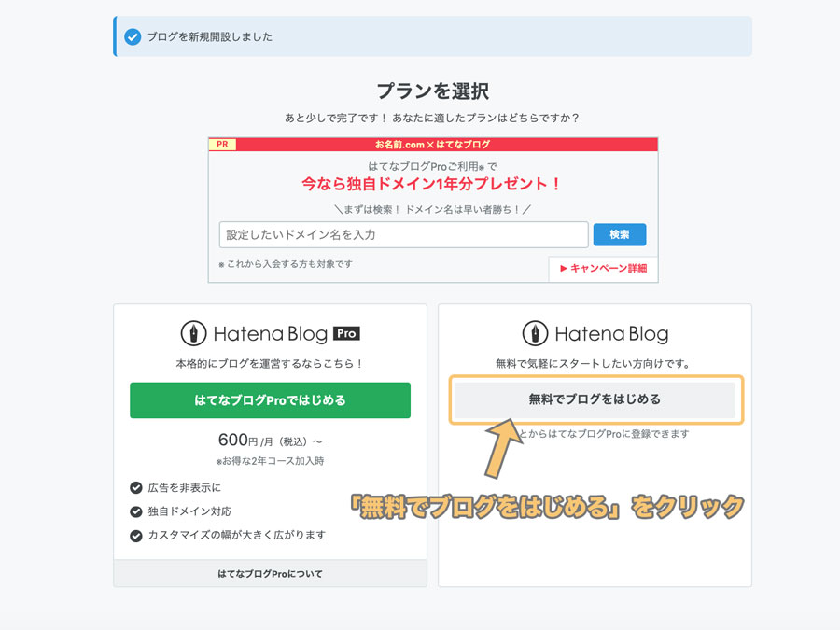The width and height of the screenshot is (840, 630).
Task: Click ※これから入会する方も対象です note
Action: coord(286,264)
